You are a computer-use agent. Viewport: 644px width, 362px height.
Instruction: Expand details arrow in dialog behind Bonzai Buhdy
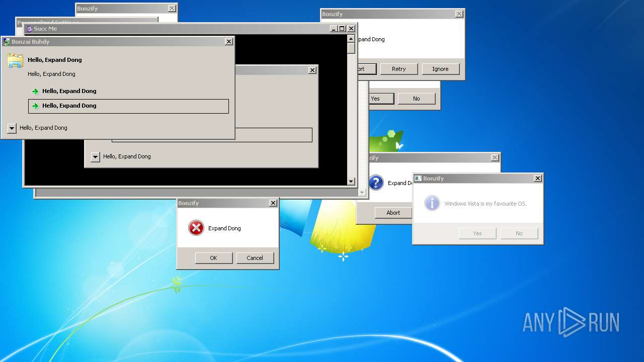point(95,157)
